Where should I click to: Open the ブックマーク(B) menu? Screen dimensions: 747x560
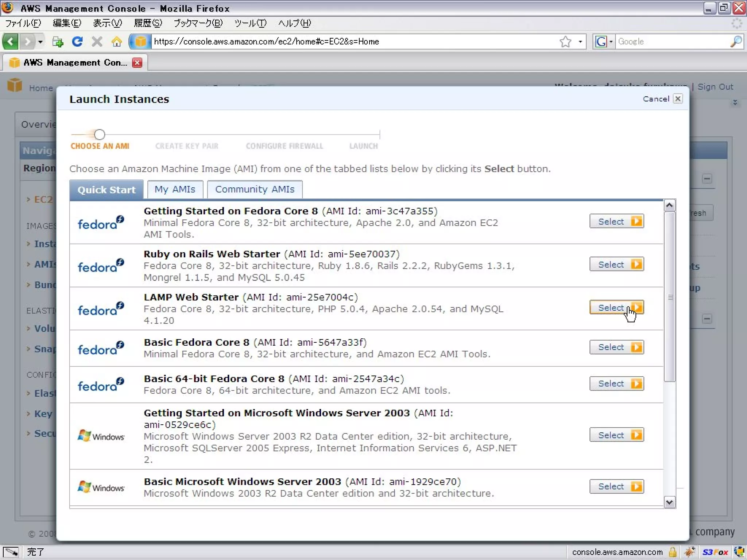point(198,23)
